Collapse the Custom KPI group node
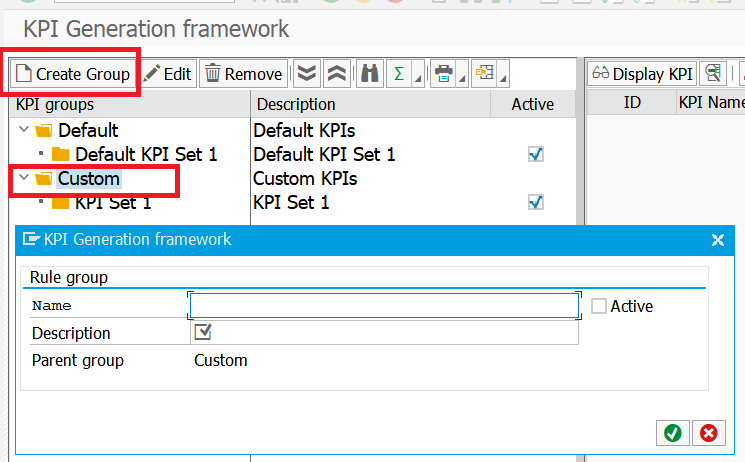This screenshot has height=462, width=745. (24, 179)
